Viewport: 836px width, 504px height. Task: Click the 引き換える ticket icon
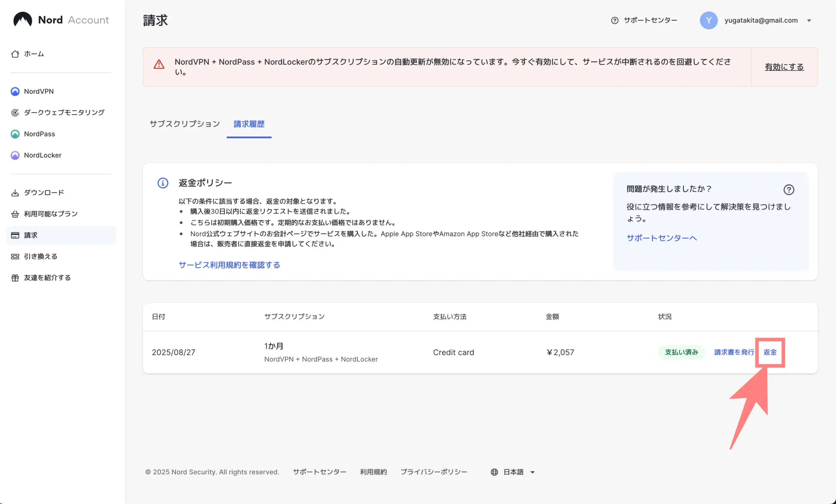click(x=15, y=257)
